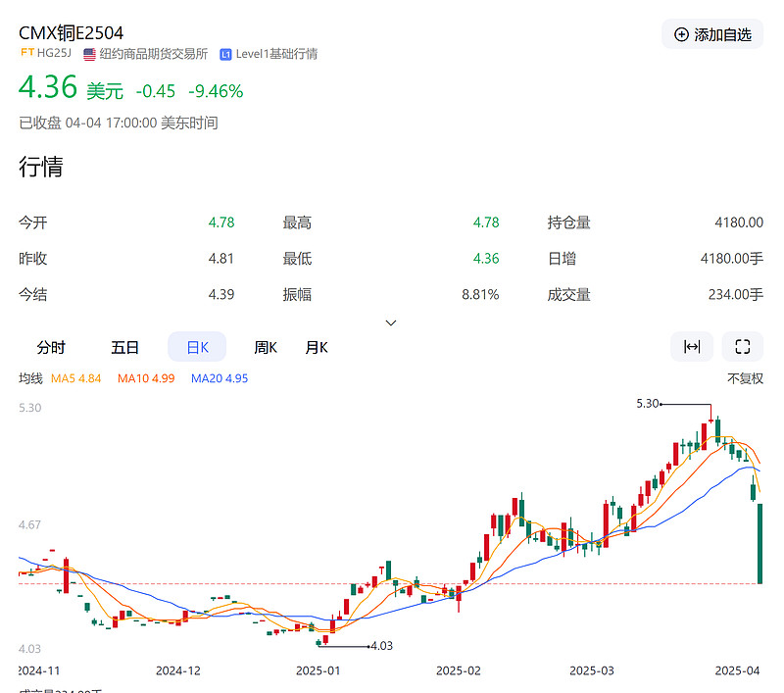
Task: Click the chart width adjustment icon
Action: click(692, 346)
